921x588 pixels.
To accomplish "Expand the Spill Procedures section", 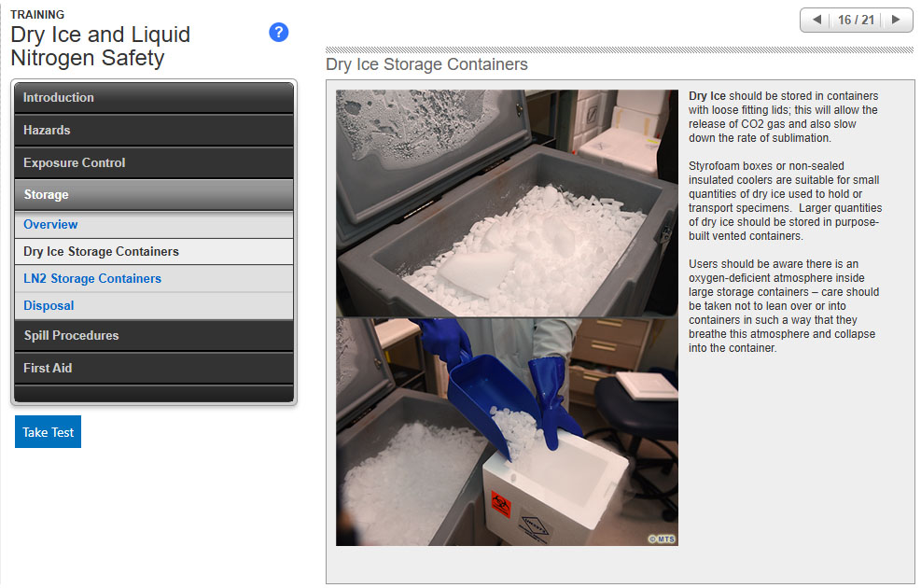I will pyautogui.click(x=153, y=336).
